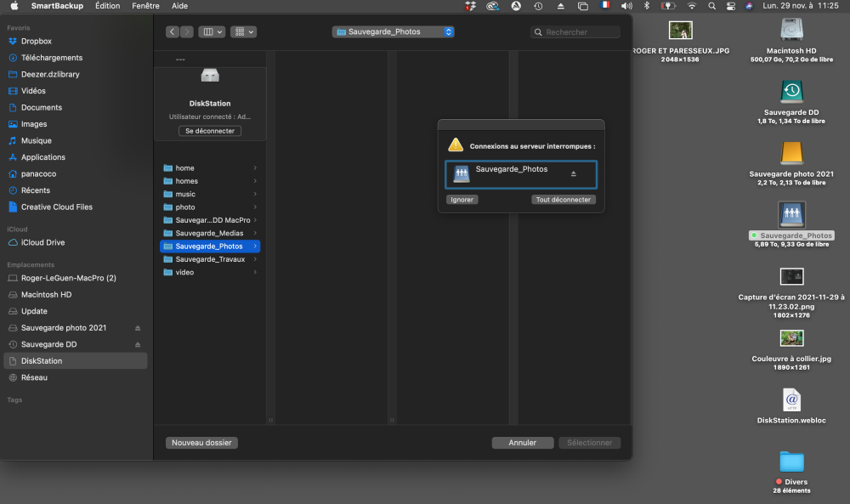Open the Sauvegarde_Photos path popup

pos(393,32)
